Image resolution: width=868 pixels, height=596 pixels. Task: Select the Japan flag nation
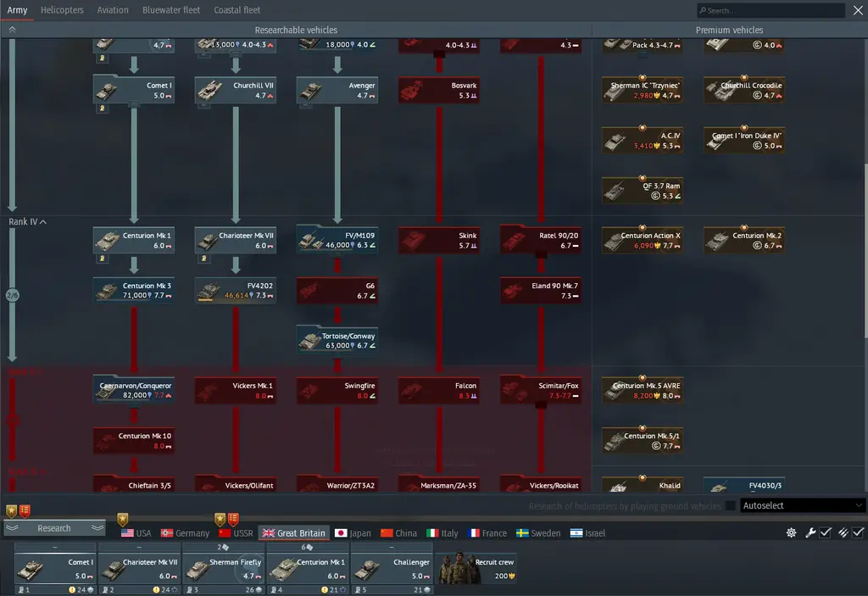click(353, 533)
